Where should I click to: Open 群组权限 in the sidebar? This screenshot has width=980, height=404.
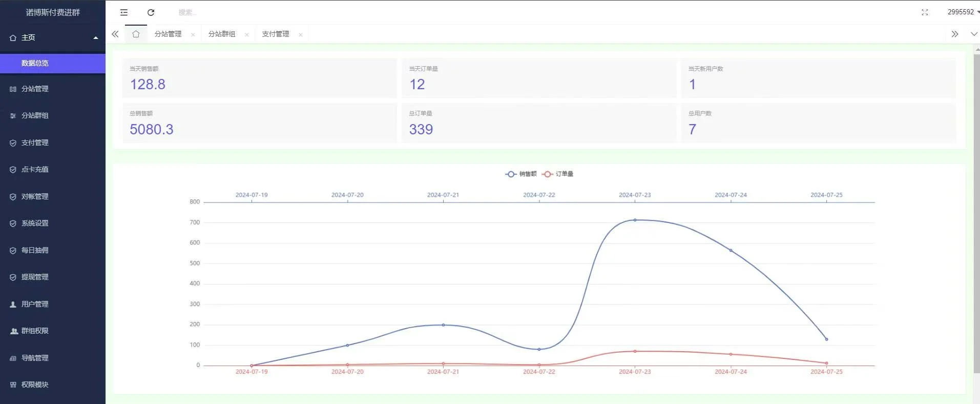pos(53,331)
